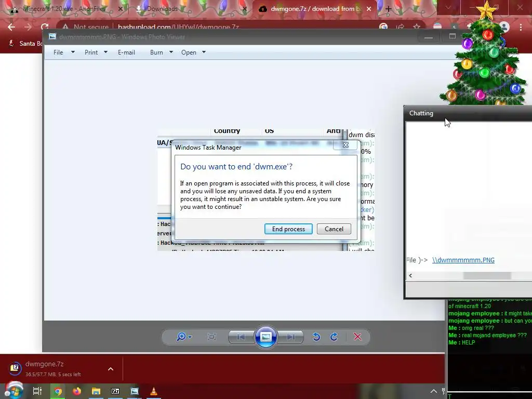Rotate the photo counterclockwise
This screenshot has height=399, width=532.
[316, 337]
